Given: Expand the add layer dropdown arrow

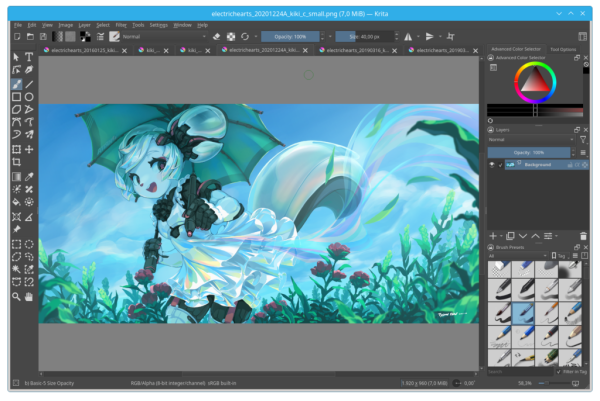Looking at the screenshot, I should [501, 236].
